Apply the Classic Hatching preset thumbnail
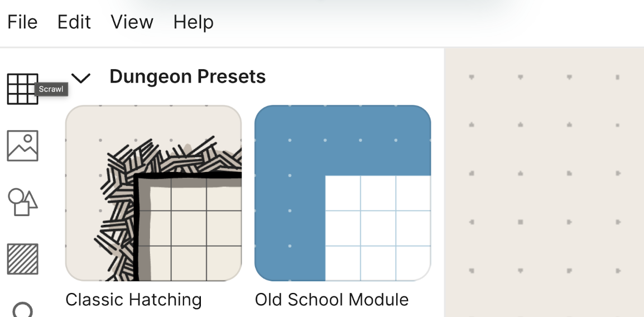This screenshot has width=644, height=317. click(153, 193)
